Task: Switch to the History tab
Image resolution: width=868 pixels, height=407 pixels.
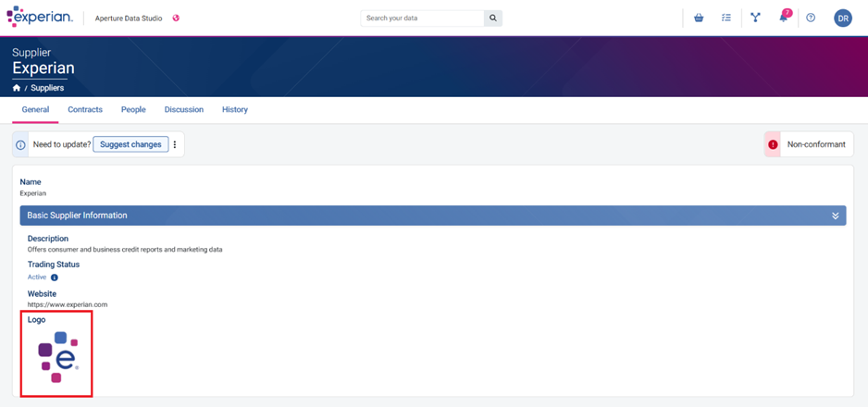Action: click(235, 109)
